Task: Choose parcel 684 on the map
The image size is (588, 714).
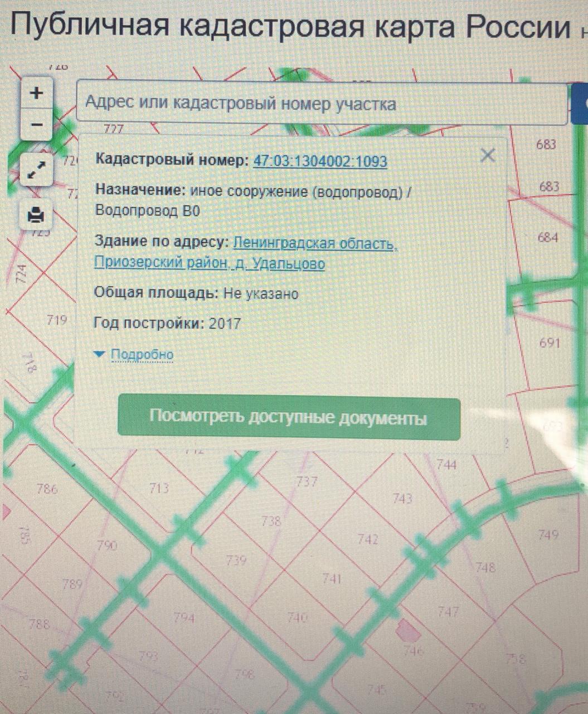Action: pos(548,238)
